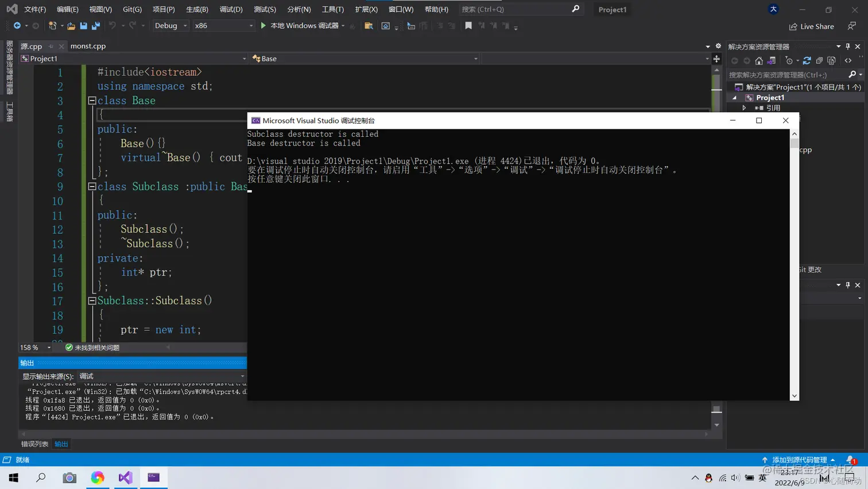
Task: Open the Base class navigation dropdown
Action: point(365,59)
